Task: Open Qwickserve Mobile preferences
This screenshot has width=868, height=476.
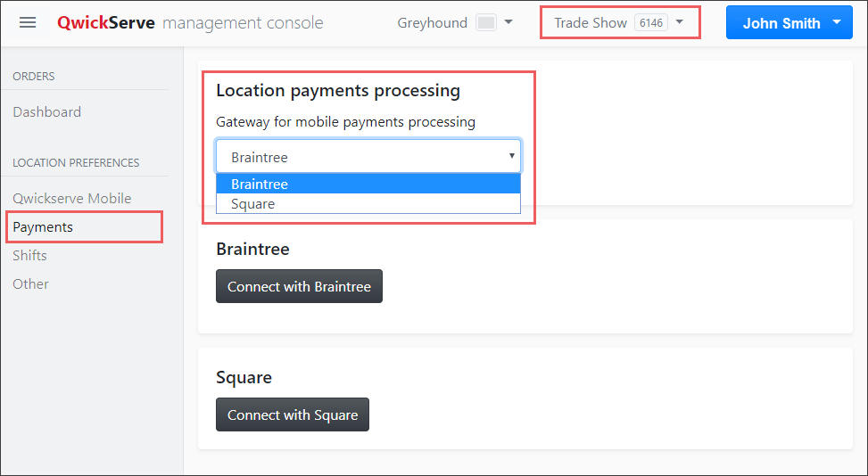Action: click(72, 199)
